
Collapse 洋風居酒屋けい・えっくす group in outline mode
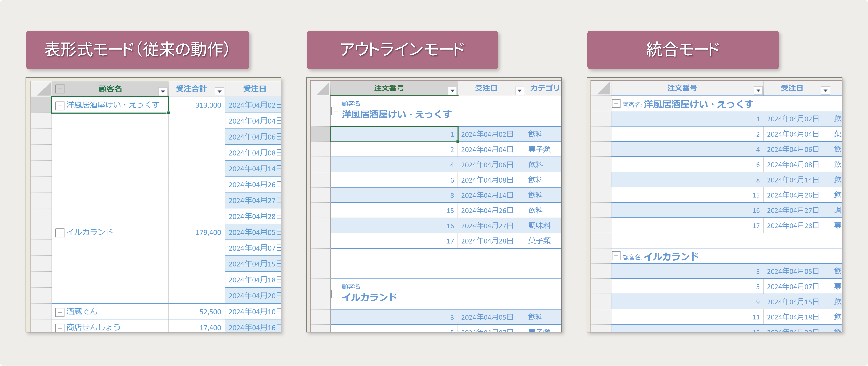336,111
